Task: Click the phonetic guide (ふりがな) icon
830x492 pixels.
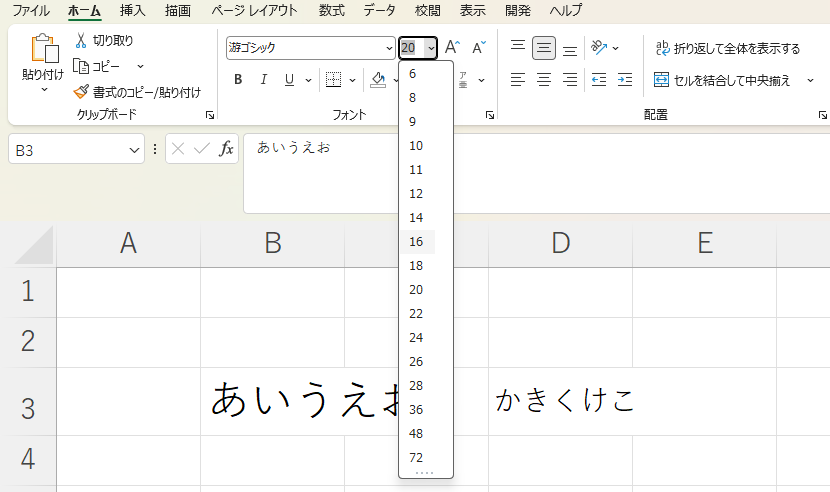Action: point(463,80)
